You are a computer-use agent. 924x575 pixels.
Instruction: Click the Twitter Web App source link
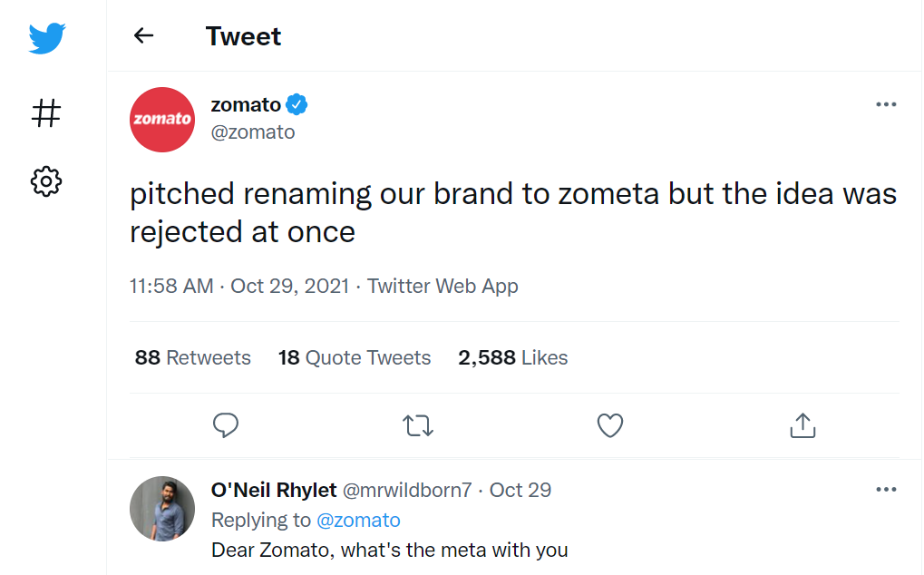tap(443, 286)
